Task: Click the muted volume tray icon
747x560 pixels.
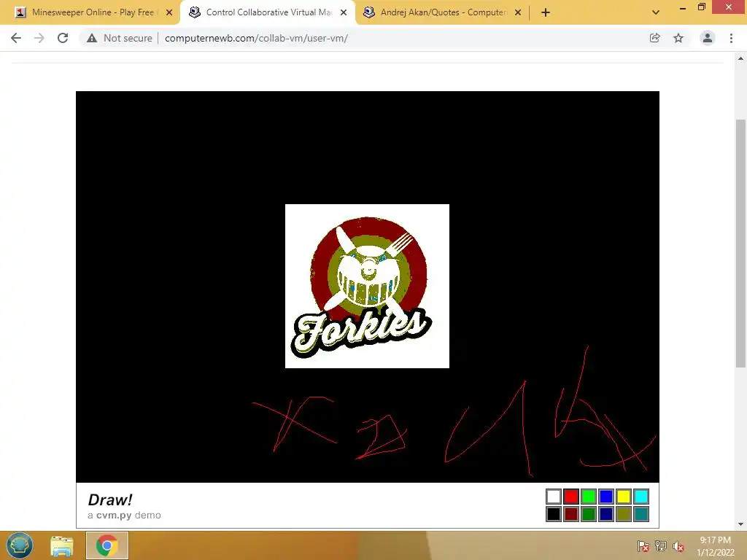Action: coord(678,546)
